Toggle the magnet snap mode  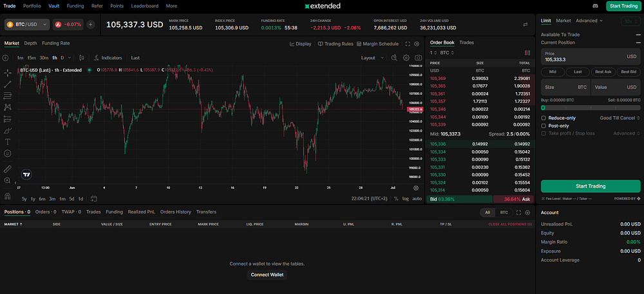click(x=7, y=196)
